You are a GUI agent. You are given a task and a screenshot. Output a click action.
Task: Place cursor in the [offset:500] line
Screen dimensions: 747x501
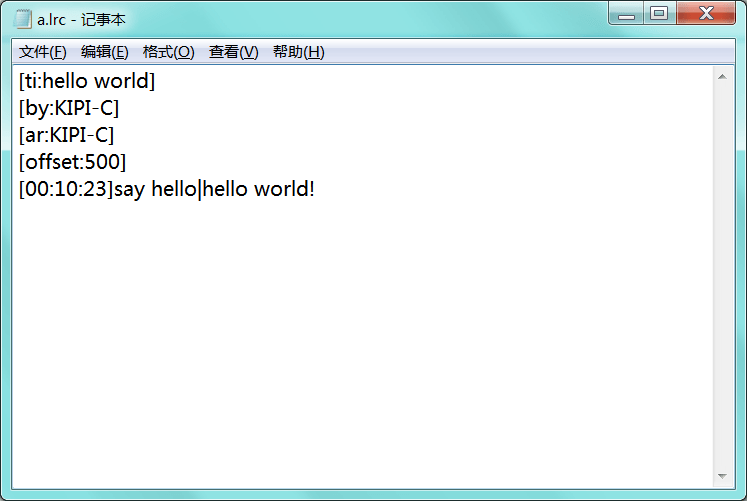tap(72, 161)
